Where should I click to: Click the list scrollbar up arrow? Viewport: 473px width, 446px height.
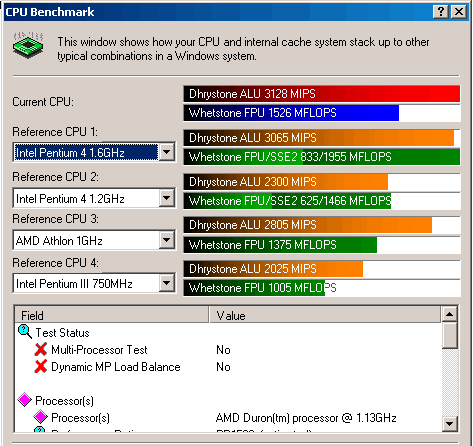pyautogui.click(x=450, y=314)
